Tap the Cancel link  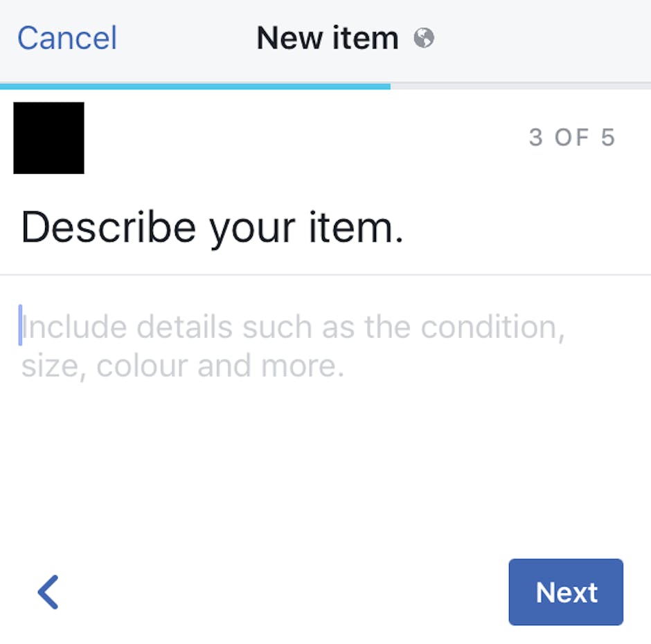[67, 38]
